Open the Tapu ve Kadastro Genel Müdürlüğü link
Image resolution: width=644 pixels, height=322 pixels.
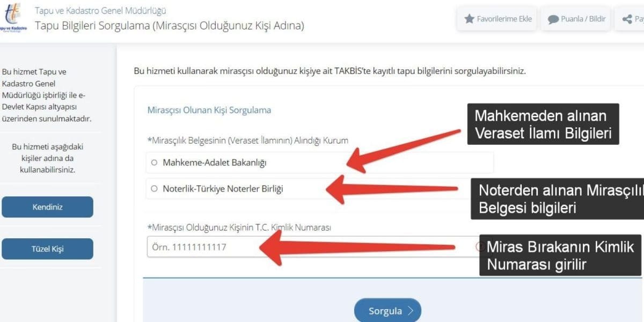(100, 10)
